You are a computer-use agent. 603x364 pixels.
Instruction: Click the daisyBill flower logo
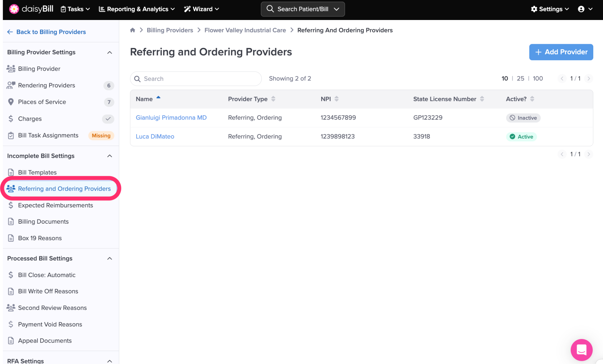[14, 9]
